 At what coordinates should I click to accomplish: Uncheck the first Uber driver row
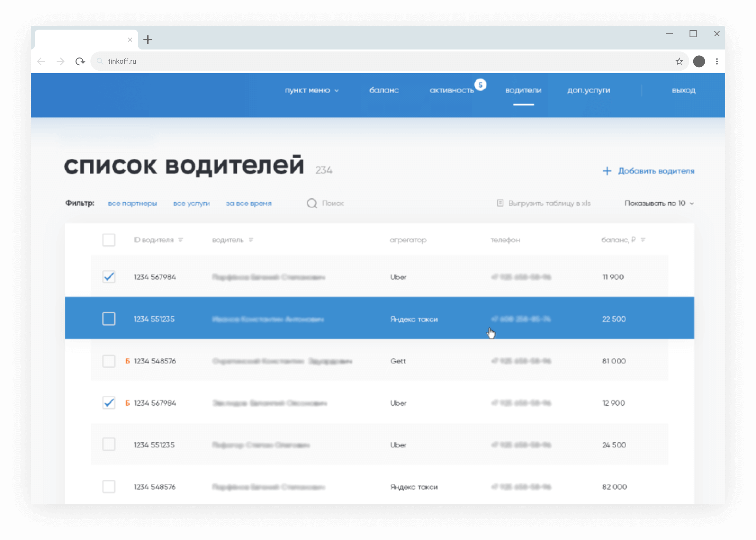click(x=109, y=277)
